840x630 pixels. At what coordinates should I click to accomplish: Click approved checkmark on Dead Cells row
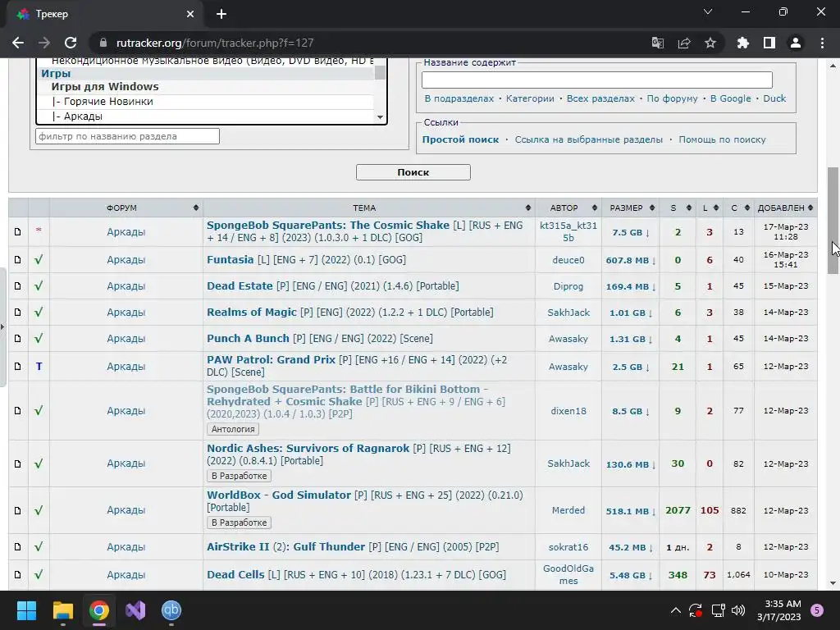[39, 575]
